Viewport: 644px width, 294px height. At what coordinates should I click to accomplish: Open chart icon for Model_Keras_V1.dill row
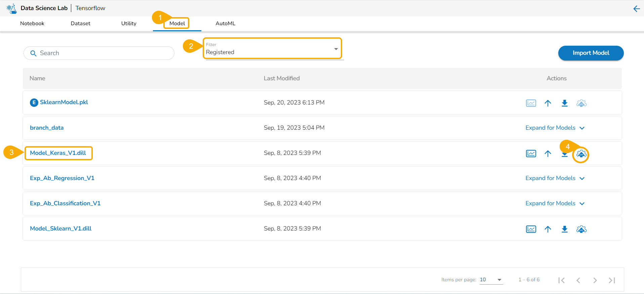531,154
